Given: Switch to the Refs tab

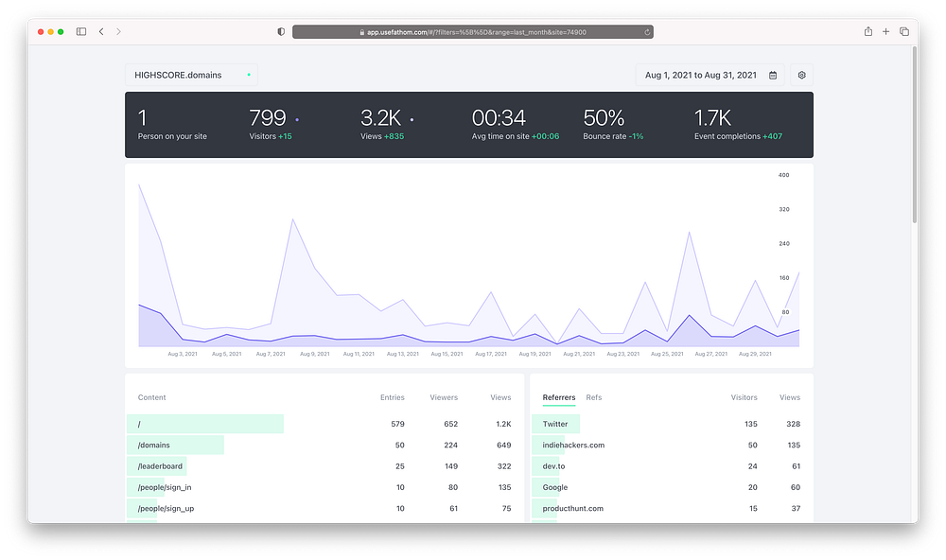Looking at the screenshot, I should coord(594,397).
